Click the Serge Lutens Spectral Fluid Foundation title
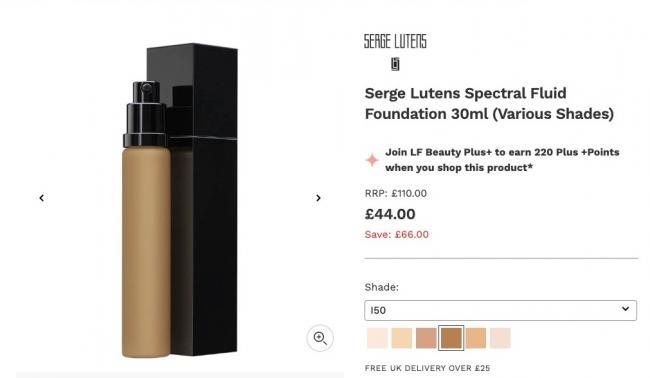This screenshot has height=378, width=650. point(489,104)
